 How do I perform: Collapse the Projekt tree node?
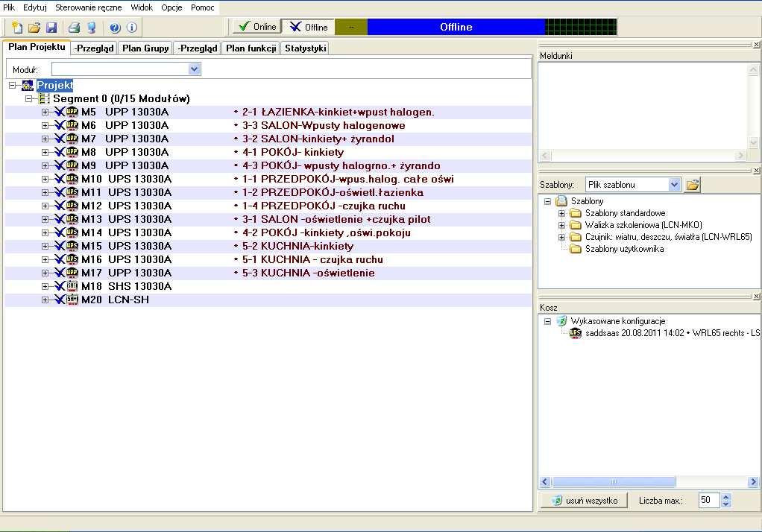point(13,86)
